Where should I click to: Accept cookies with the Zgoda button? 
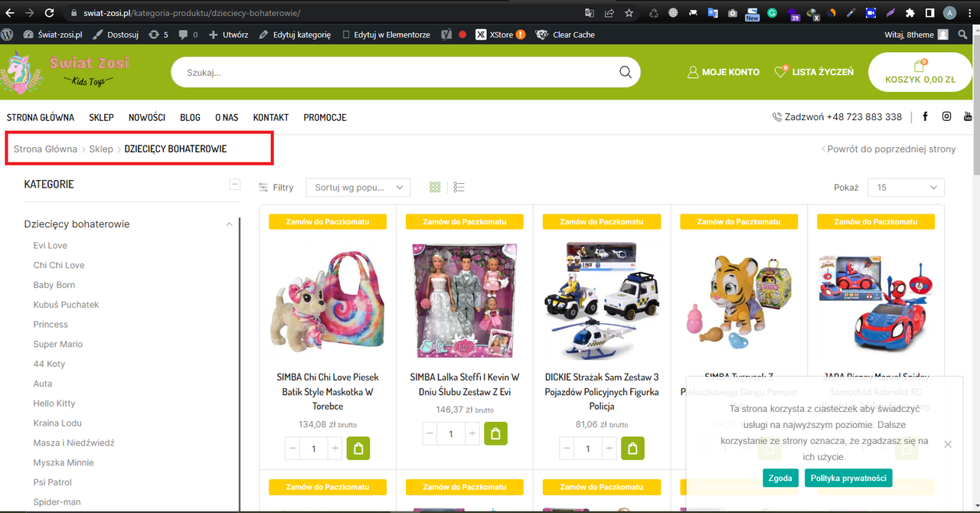click(x=780, y=478)
